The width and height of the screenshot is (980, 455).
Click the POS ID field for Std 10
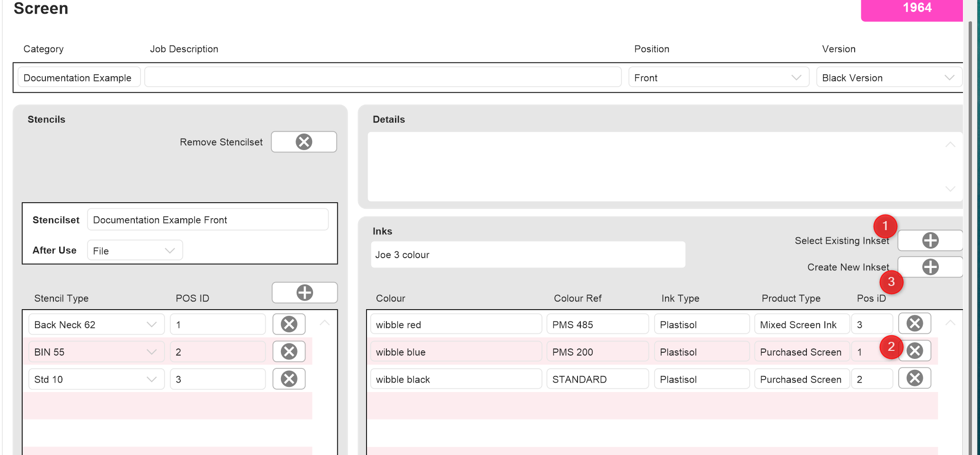click(x=218, y=379)
